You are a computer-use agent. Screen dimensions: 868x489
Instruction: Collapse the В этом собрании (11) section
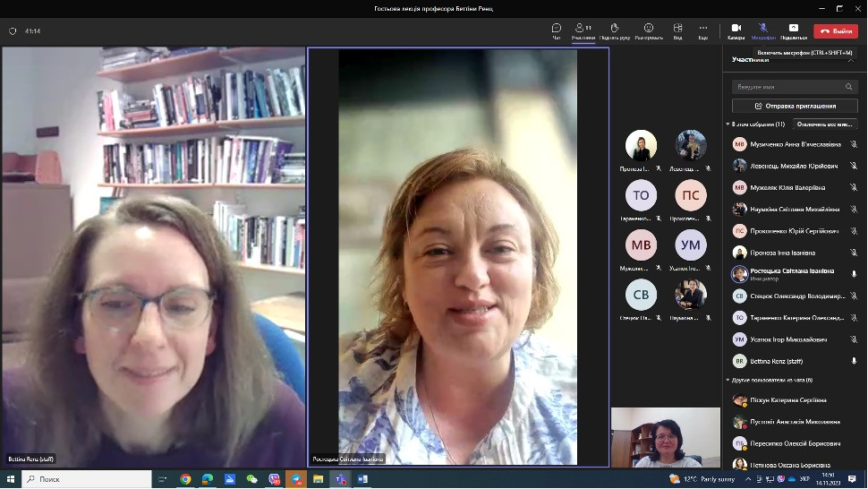(x=728, y=124)
